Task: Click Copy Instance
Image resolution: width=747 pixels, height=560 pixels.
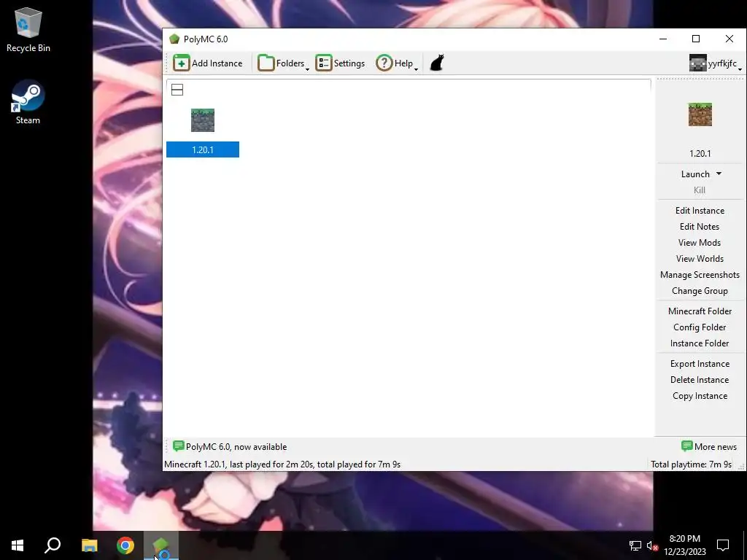Action: tap(700, 396)
